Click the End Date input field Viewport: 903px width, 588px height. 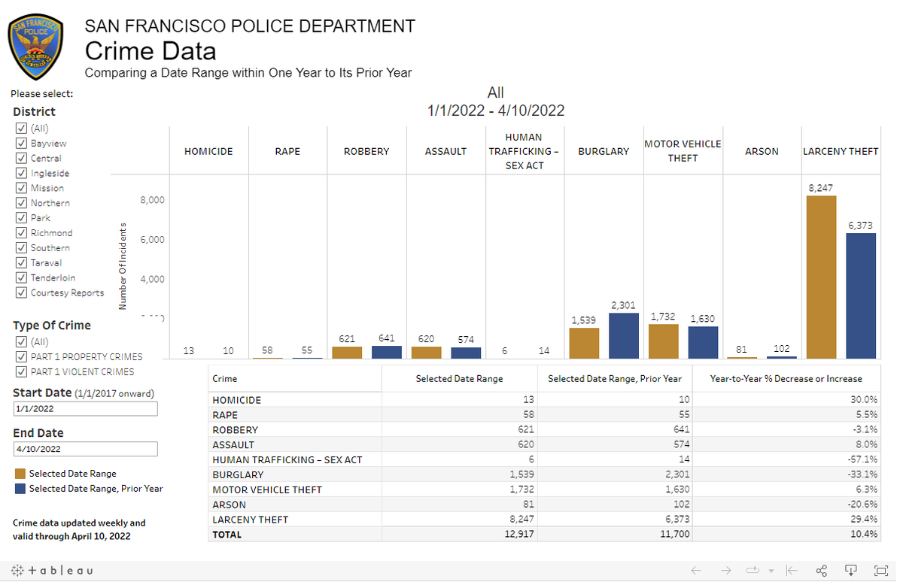(x=85, y=449)
